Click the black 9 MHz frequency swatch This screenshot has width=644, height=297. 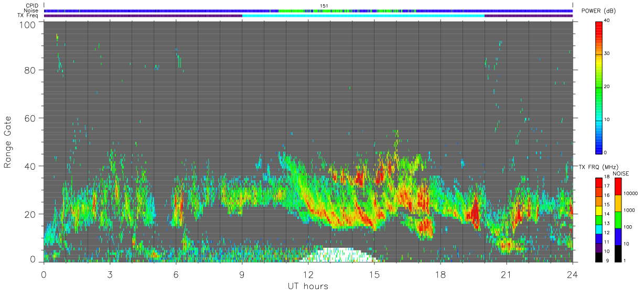(x=599, y=257)
